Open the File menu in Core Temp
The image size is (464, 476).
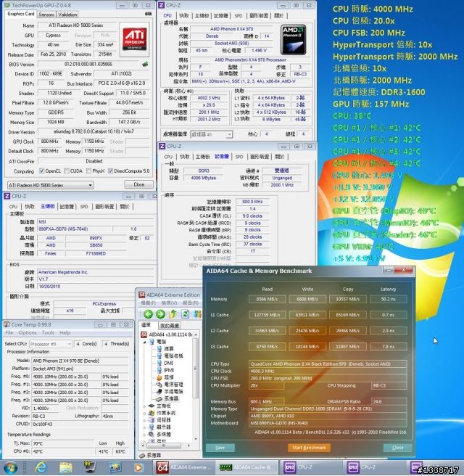[9, 333]
